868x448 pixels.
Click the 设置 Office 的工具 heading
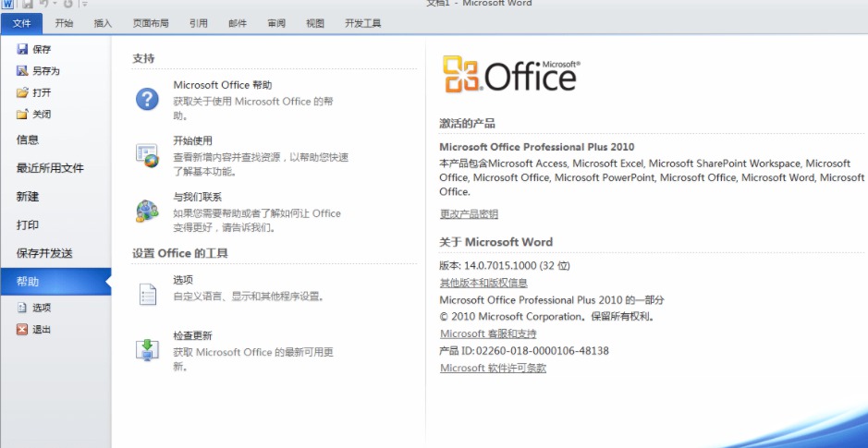[180, 253]
